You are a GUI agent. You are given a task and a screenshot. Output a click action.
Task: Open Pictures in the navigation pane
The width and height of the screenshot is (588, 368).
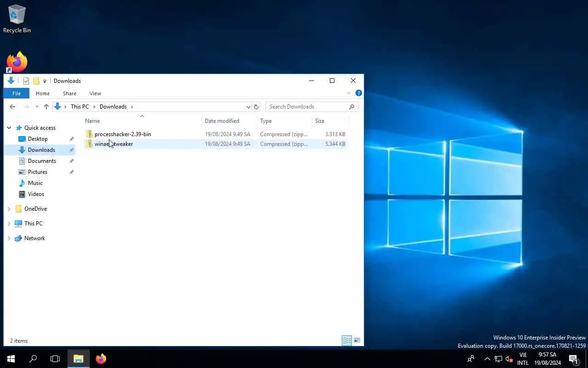pyautogui.click(x=38, y=172)
